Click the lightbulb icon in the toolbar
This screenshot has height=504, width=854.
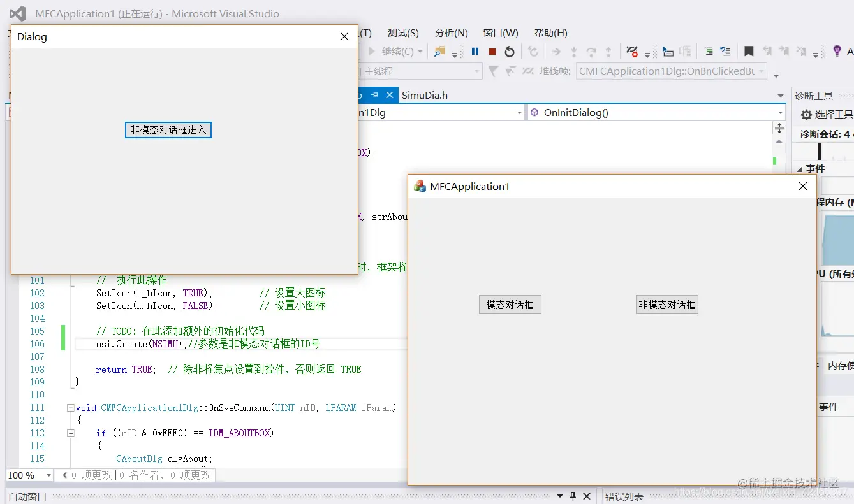coord(837,51)
